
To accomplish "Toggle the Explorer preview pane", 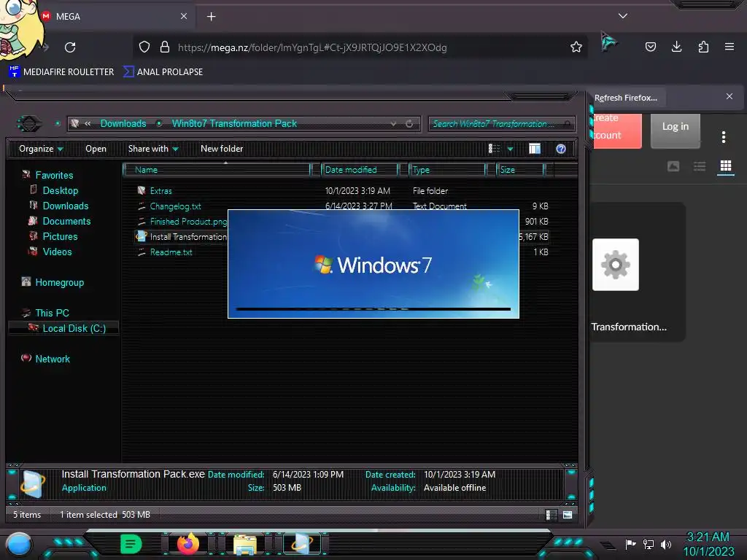I will pos(535,149).
